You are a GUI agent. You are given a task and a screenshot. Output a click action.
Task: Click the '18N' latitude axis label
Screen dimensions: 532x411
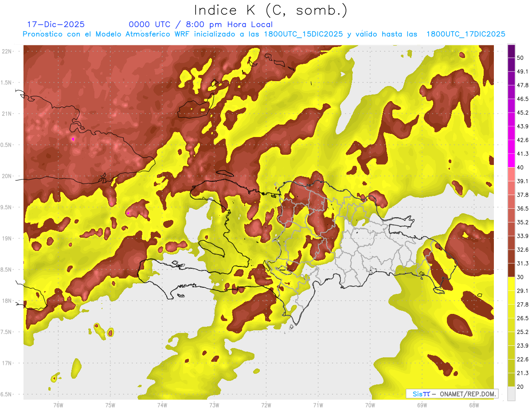(x=8, y=301)
